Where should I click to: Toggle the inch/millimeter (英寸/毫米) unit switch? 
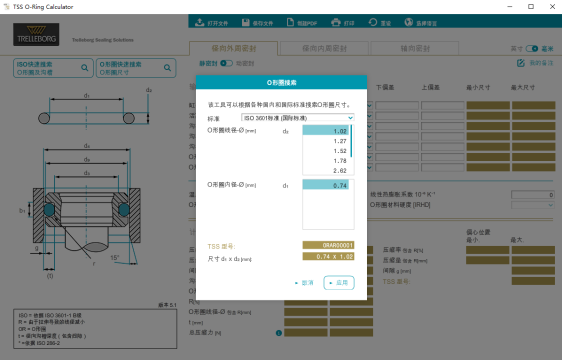532,48
